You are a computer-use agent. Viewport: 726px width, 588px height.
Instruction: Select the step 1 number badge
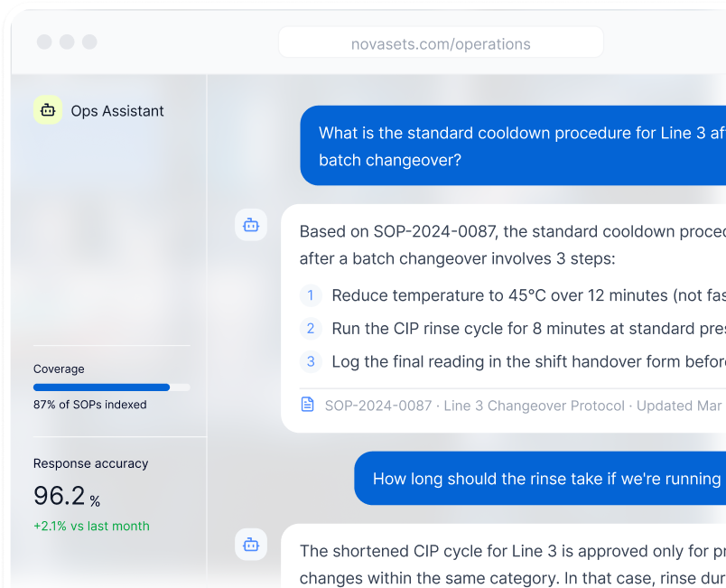coord(310,295)
